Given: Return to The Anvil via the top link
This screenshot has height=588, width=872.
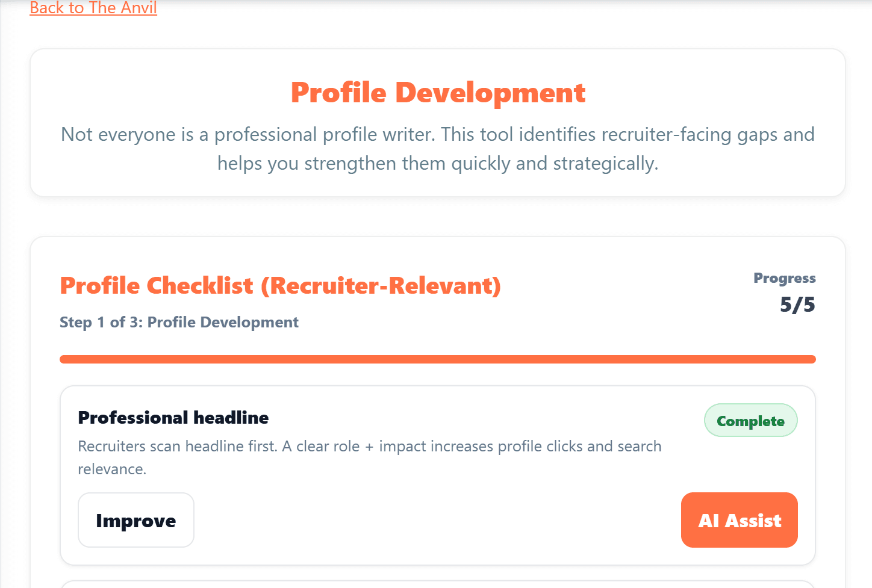Looking at the screenshot, I should 93,8.
